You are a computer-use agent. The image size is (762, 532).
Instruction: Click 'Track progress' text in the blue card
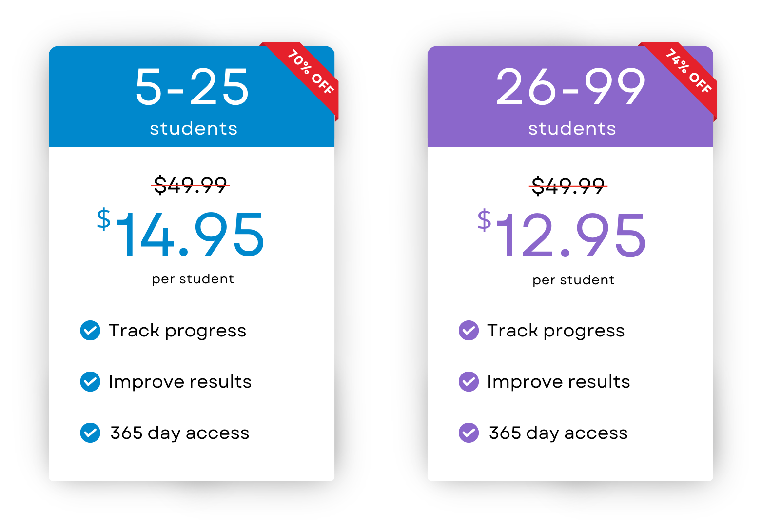[177, 331]
